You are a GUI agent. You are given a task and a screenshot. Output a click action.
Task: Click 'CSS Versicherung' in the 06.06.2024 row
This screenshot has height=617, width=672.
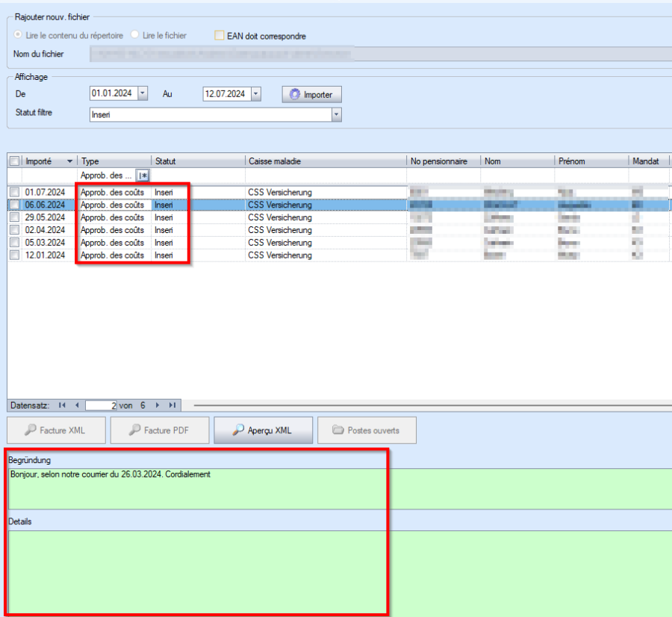[280, 205]
